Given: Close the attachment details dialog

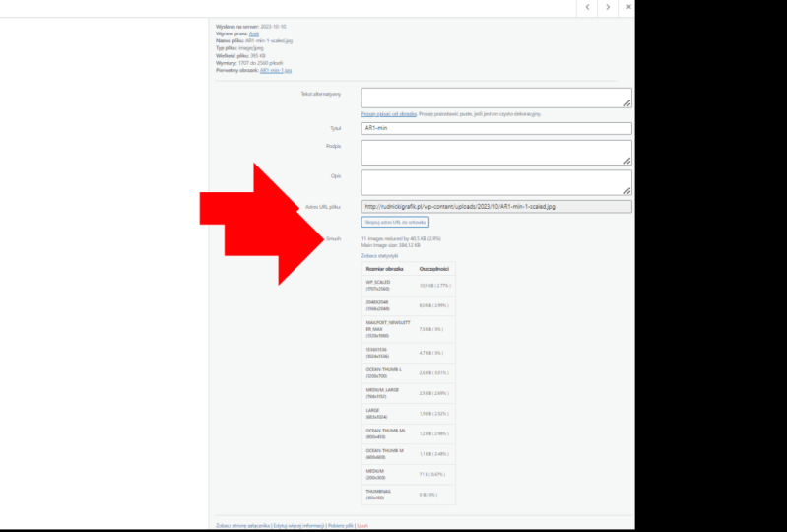Looking at the screenshot, I should point(627,7).
